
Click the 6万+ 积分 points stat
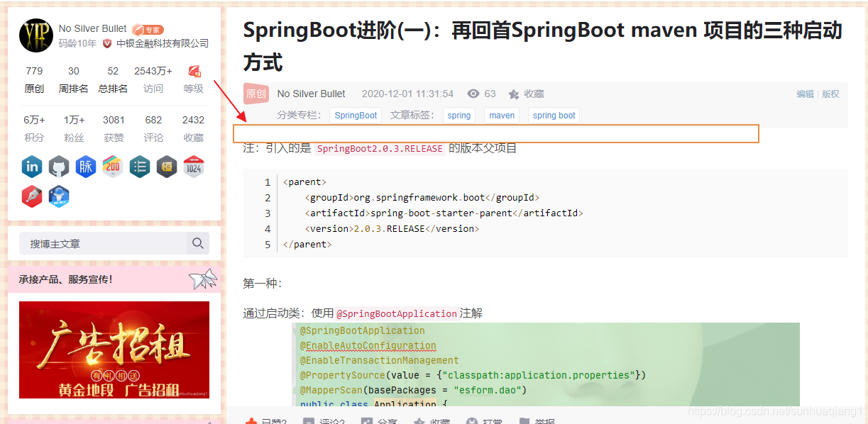point(34,128)
